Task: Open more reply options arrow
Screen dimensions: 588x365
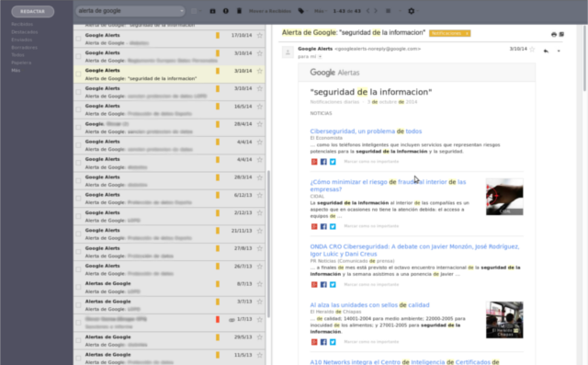Action: [x=559, y=51]
